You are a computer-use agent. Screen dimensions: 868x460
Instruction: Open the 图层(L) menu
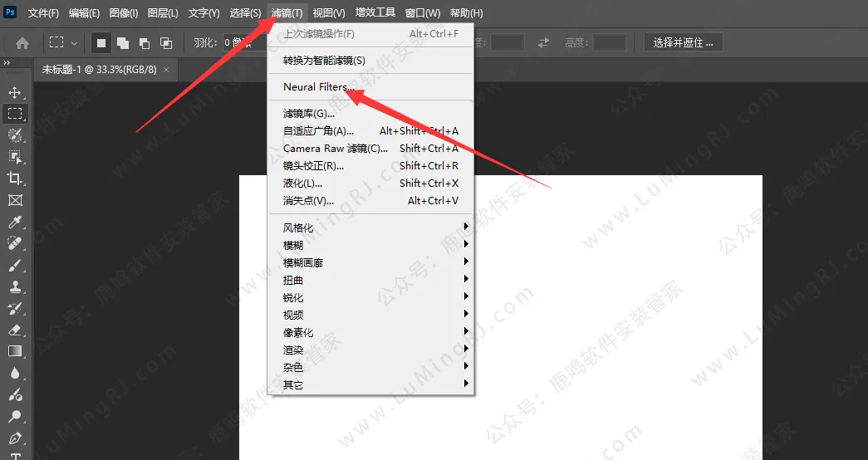tap(163, 12)
